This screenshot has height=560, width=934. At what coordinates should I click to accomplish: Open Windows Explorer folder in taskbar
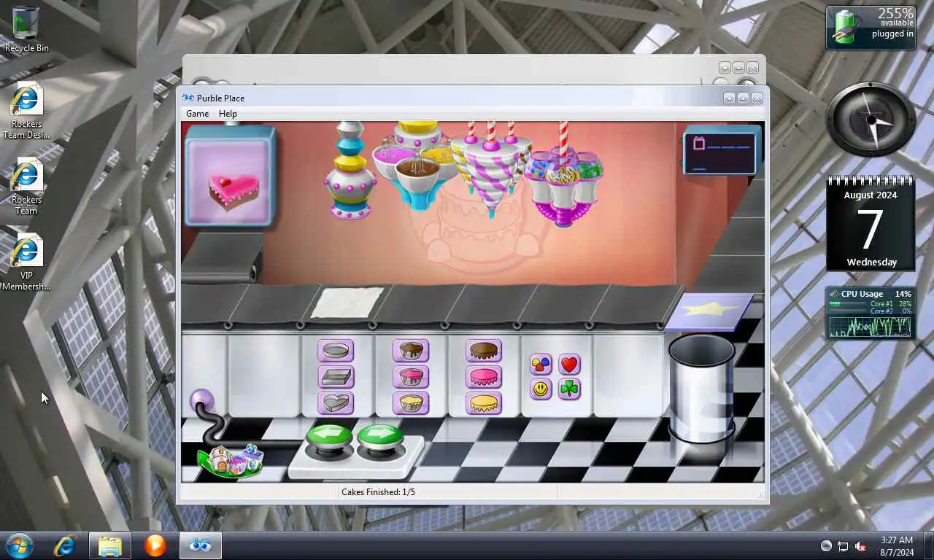click(x=110, y=545)
